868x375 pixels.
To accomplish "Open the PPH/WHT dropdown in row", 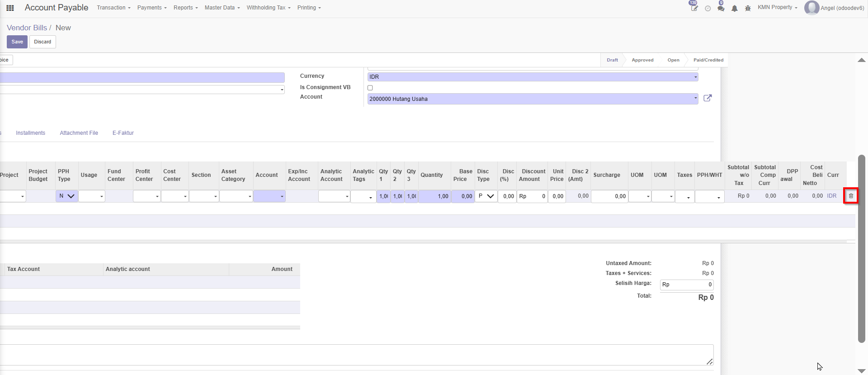I will click(x=709, y=197).
